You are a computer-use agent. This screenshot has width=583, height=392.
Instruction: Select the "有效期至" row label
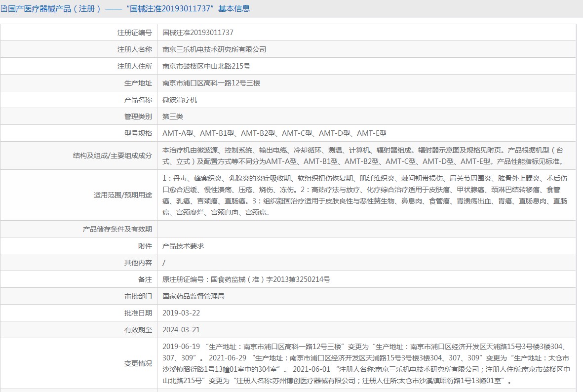click(x=138, y=329)
